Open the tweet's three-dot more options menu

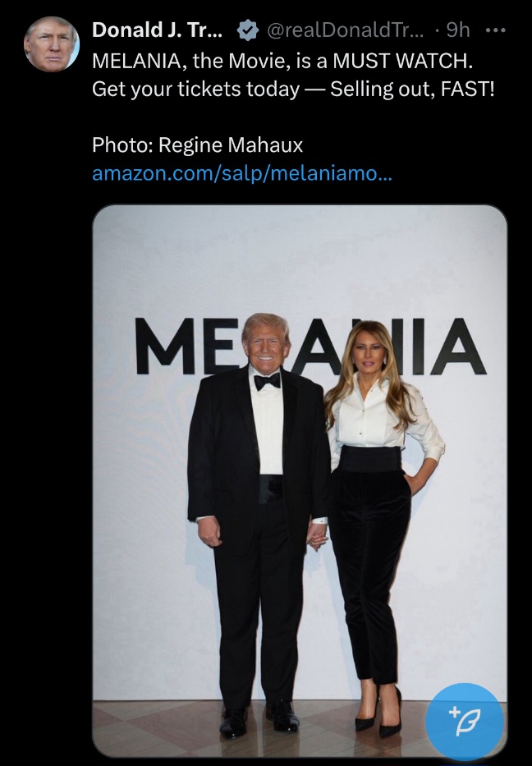coord(496,30)
